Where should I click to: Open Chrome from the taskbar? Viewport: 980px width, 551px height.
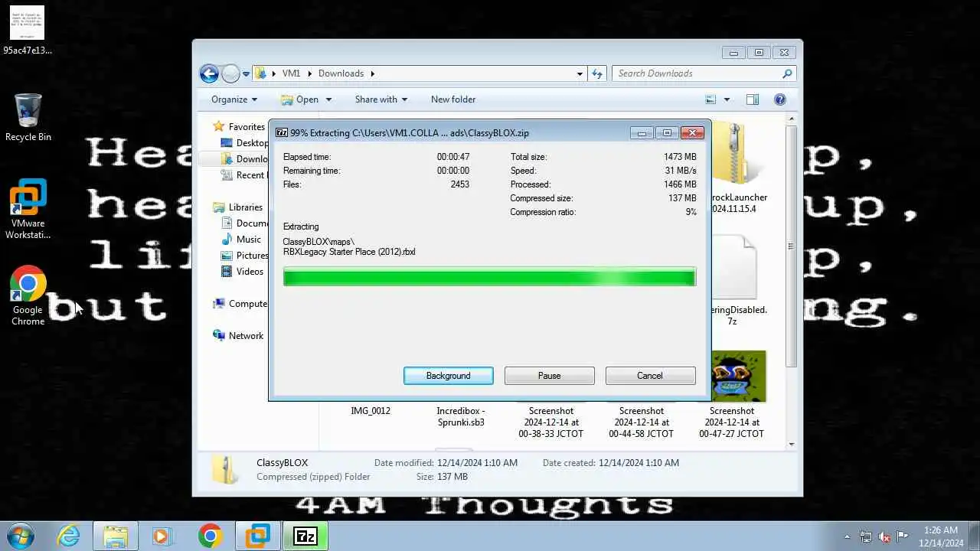click(x=210, y=536)
